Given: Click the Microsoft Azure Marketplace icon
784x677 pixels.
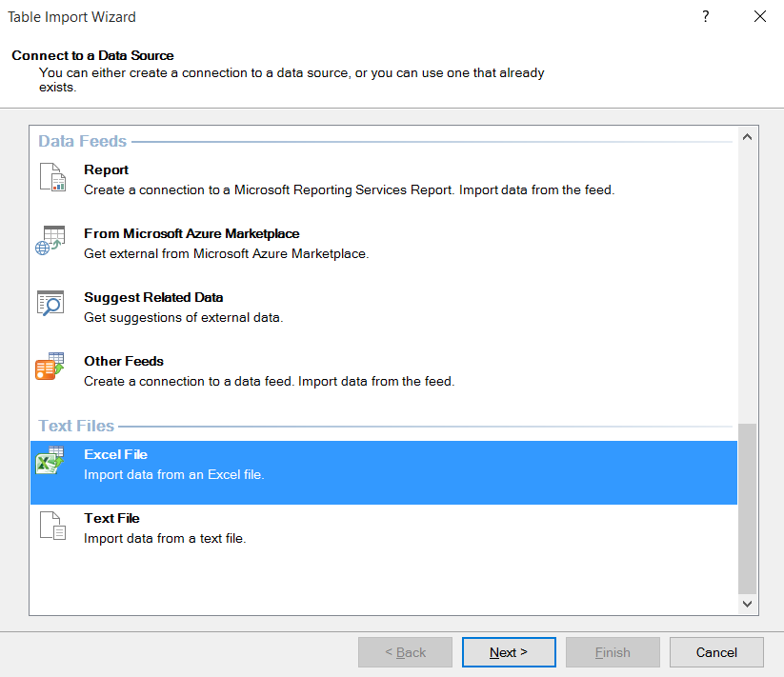Looking at the screenshot, I should tap(50, 241).
